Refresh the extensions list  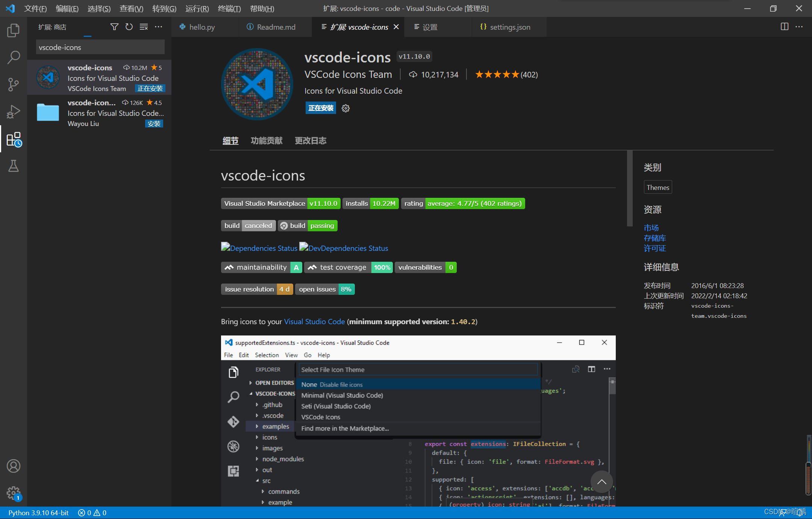pos(129,27)
